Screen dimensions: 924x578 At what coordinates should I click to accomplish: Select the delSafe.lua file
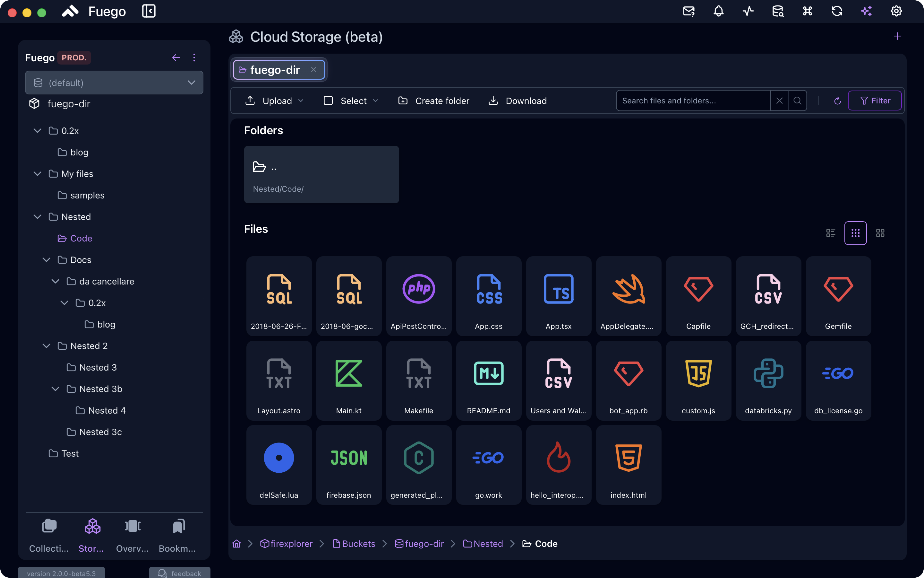tap(279, 465)
